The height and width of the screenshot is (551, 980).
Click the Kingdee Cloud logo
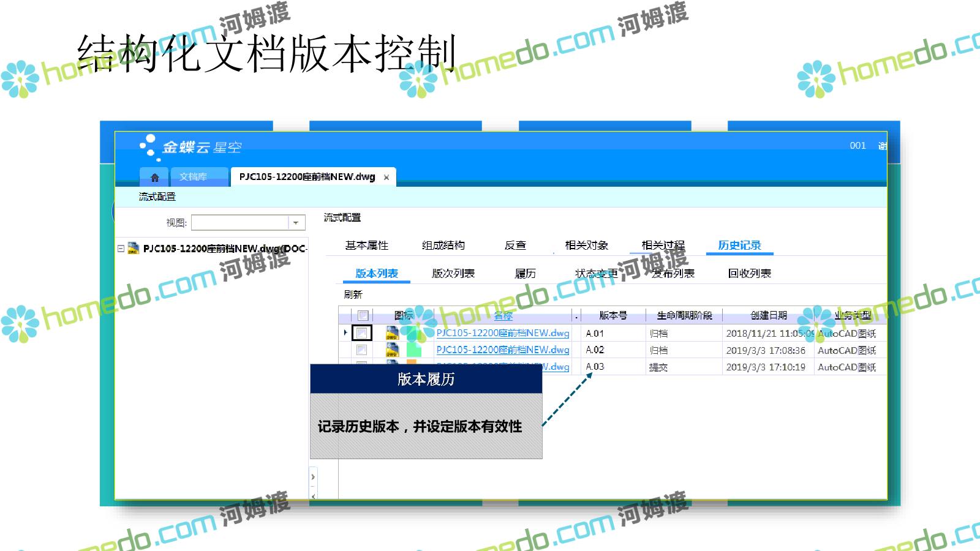click(x=190, y=147)
